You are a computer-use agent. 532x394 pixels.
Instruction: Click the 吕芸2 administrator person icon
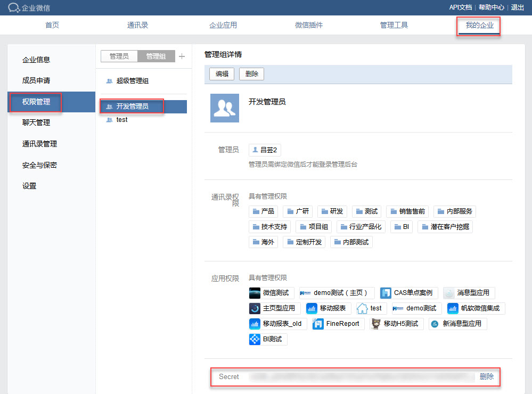coord(256,150)
